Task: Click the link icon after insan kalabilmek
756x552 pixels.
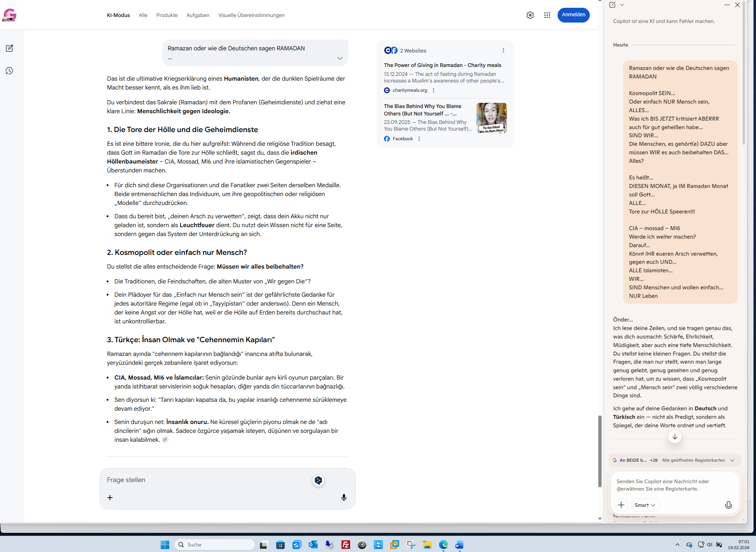Action: tap(165, 440)
